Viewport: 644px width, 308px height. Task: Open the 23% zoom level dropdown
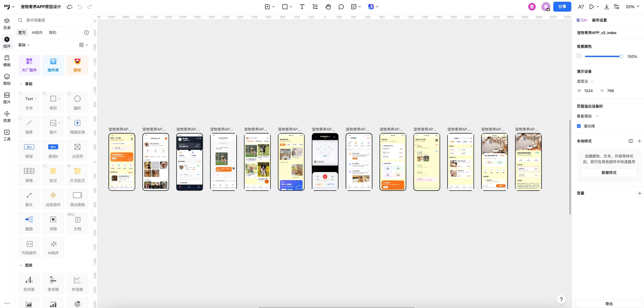(x=632, y=7)
